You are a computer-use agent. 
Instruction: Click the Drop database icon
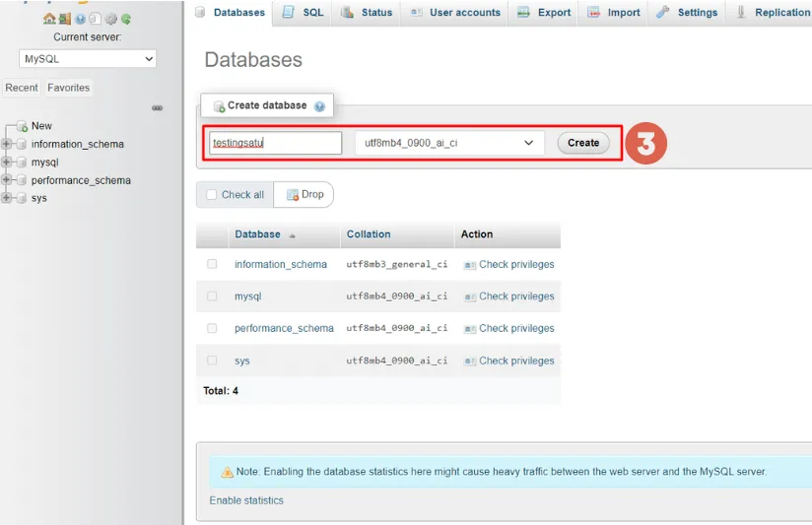[293, 195]
